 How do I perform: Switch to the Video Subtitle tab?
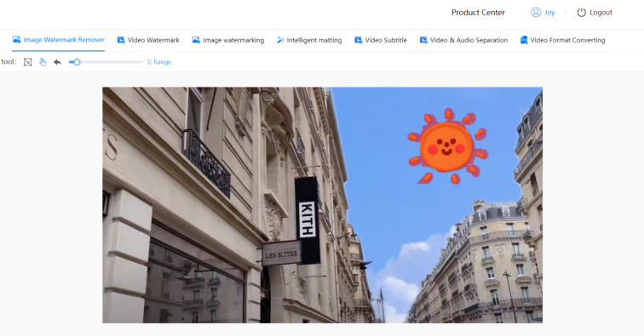(x=381, y=40)
